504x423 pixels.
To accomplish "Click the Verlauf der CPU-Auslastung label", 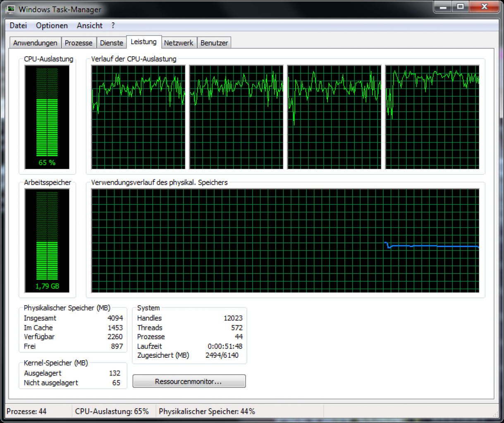I will coord(134,59).
